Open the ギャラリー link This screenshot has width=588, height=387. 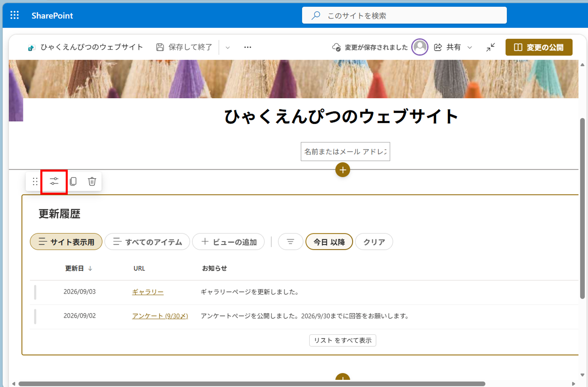tap(148, 292)
